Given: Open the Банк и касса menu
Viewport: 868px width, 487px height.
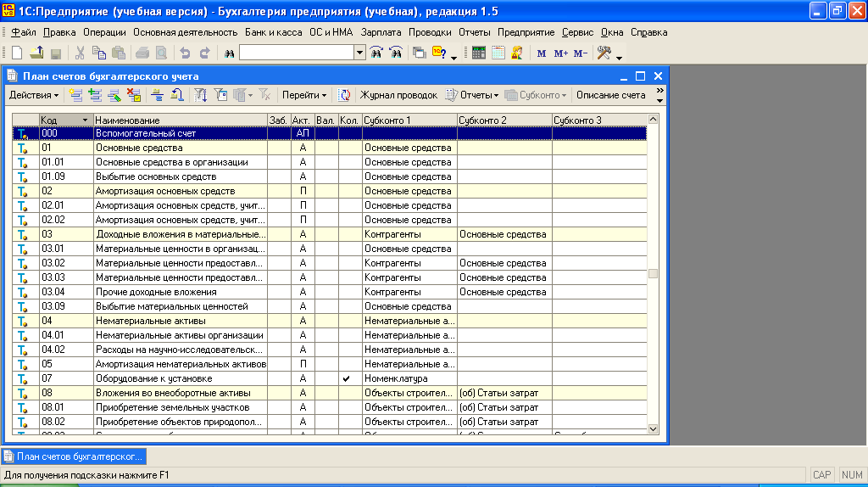Looking at the screenshot, I should (274, 32).
